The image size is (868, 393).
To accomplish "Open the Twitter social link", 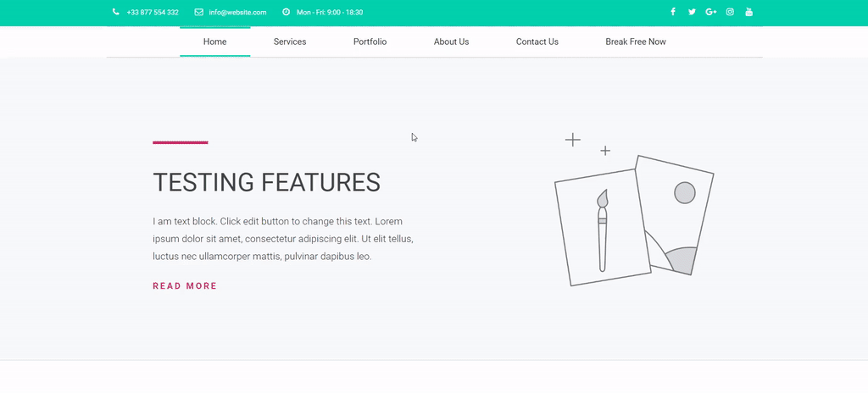I will pyautogui.click(x=692, y=12).
